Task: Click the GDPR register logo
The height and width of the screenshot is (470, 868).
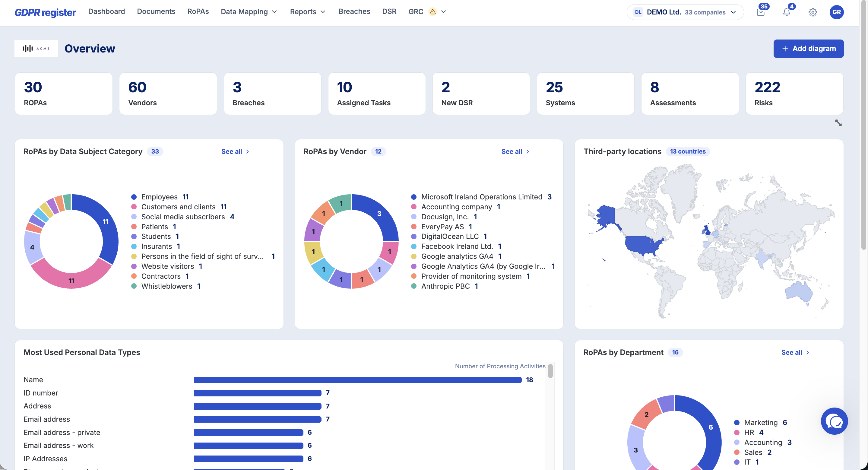Action: 45,12
